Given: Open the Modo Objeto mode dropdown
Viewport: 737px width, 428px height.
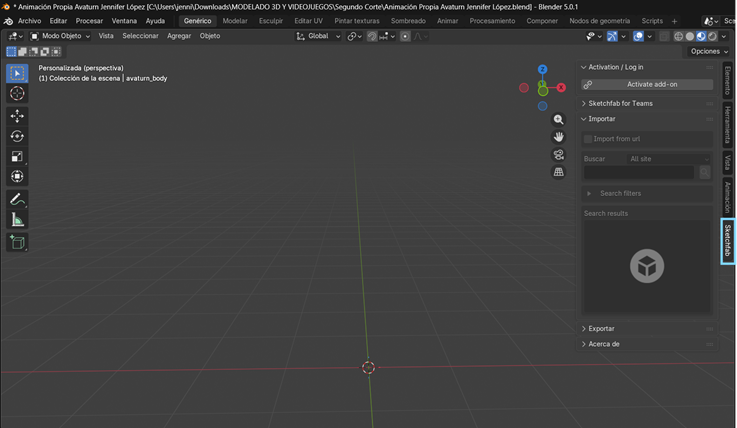Looking at the screenshot, I should click(x=60, y=36).
